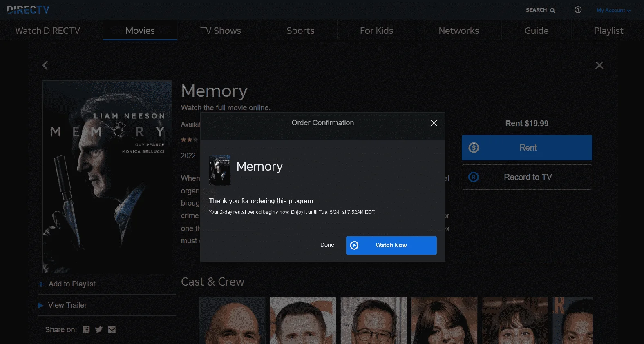Select the Movies tab
The height and width of the screenshot is (344, 644).
pos(140,31)
